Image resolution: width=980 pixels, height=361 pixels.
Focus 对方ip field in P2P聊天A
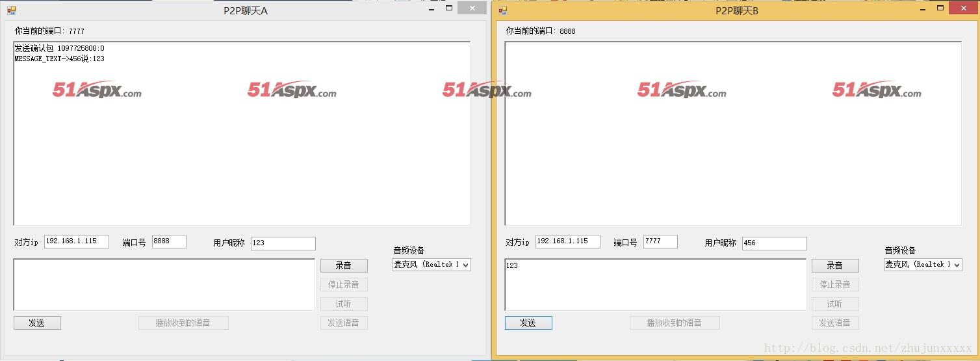(77, 241)
